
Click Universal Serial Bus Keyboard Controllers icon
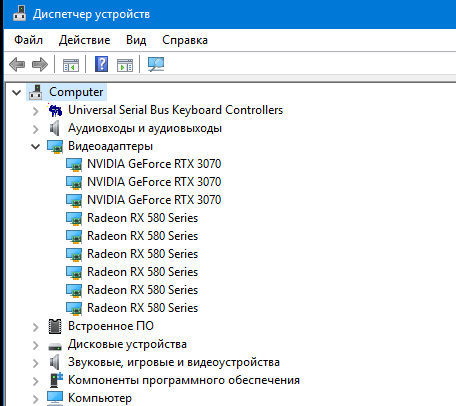55,110
